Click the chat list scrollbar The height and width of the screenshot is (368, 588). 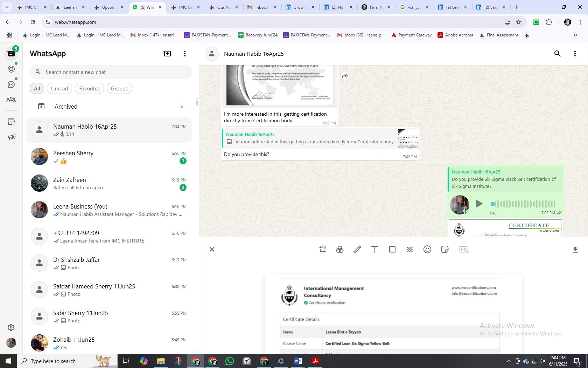pos(197,102)
